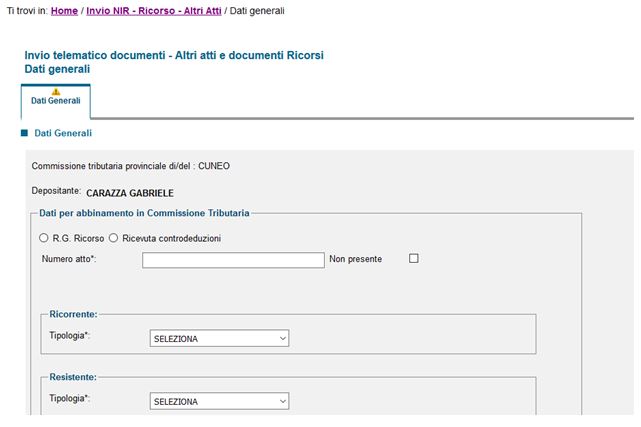Open Invio NIR - Ricorso - Altri Atti link
Viewport: 641px width, 427px height.
coord(154,11)
